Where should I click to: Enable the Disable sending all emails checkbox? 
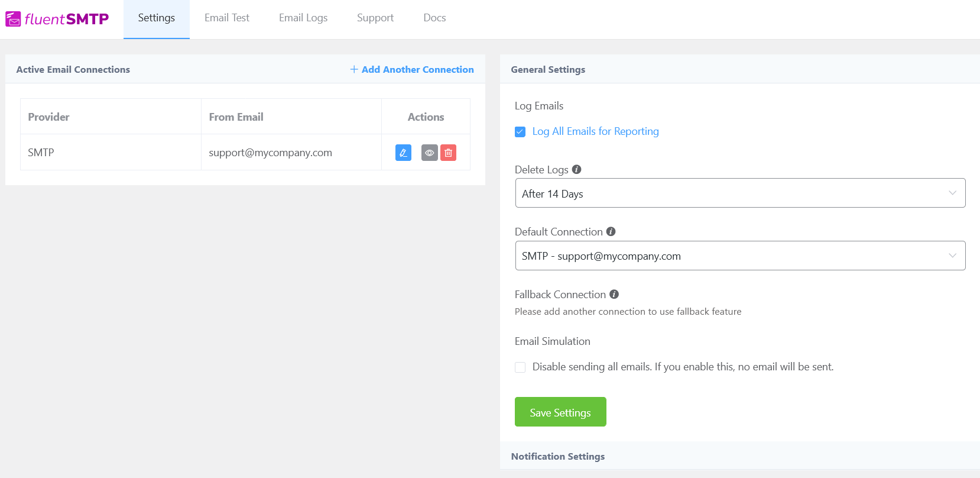click(520, 367)
